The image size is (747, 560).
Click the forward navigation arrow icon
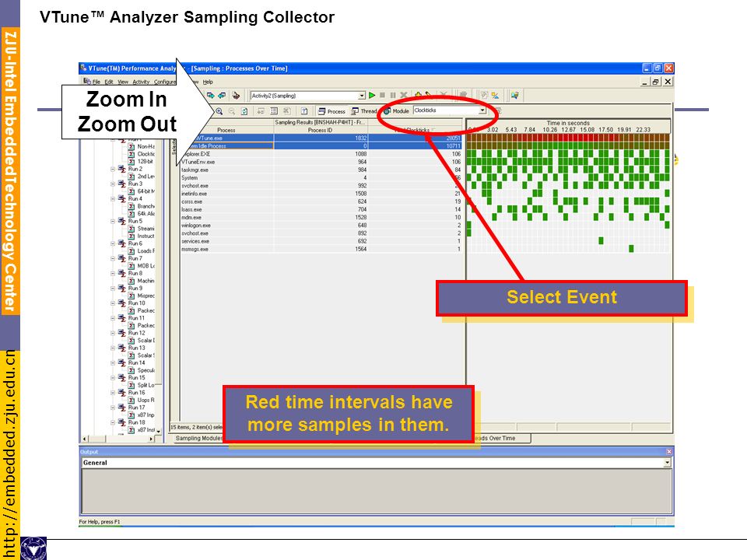pos(211,95)
